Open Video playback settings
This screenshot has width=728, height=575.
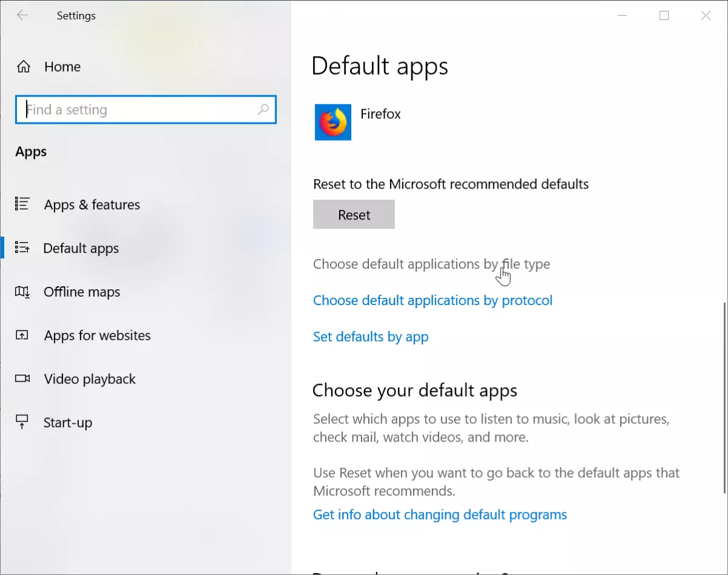pos(90,380)
